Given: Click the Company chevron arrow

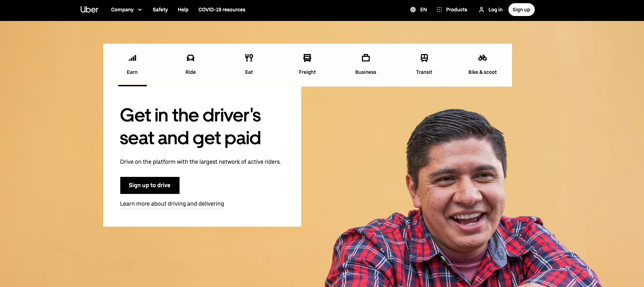Looking at the screenshot, I should [140, 10].
